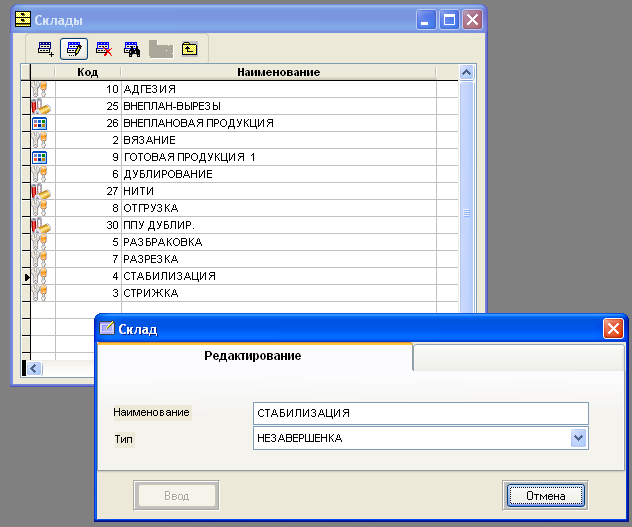Select the Редактирование tab
This screenshot has width=632, height=527.
coord(254,356)
